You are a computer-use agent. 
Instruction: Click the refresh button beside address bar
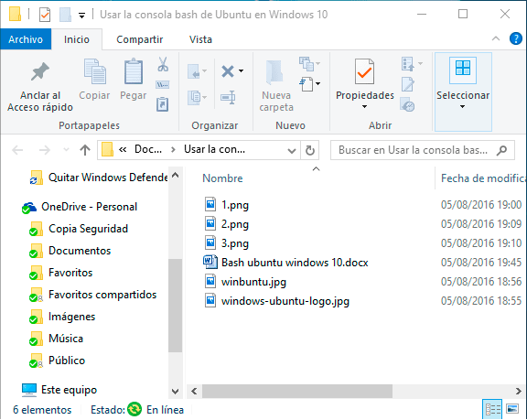pos(310,150)
